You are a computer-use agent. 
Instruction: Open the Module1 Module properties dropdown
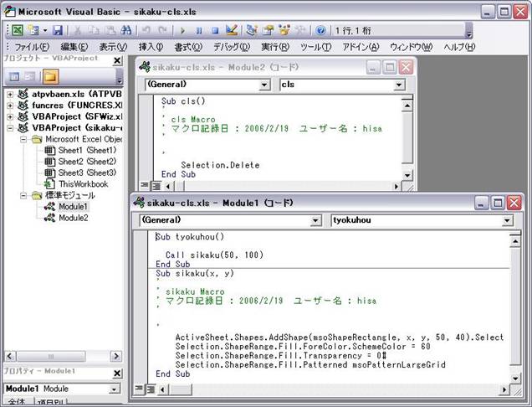tap(115, 389)
